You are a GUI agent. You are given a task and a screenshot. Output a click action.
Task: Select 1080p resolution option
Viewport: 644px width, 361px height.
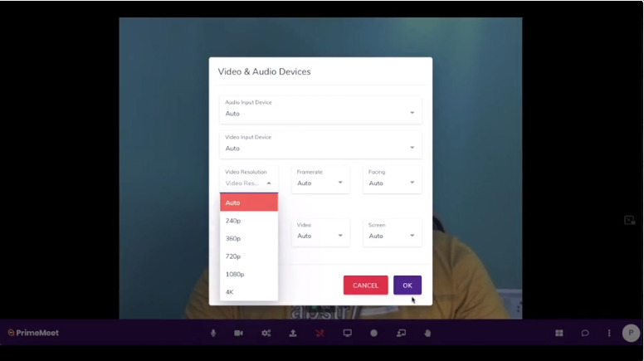click(249, 274)
